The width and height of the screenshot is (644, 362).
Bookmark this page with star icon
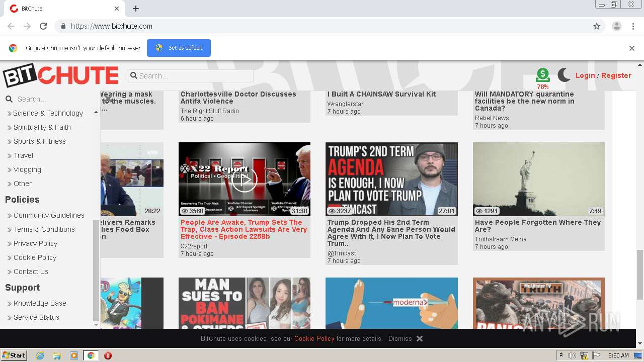coord(597,26)
